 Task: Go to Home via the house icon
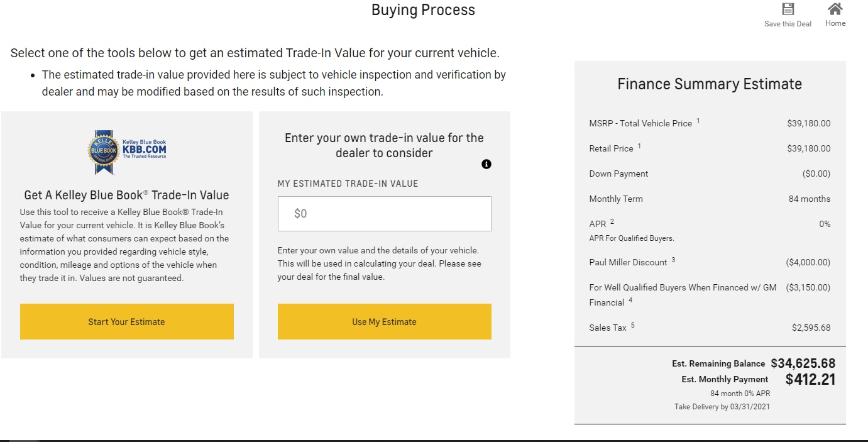[835, 9]
